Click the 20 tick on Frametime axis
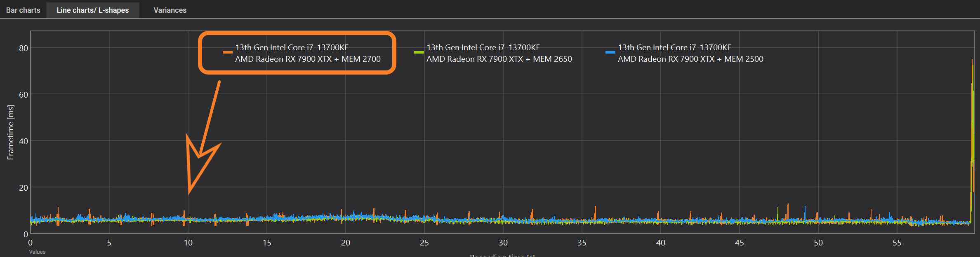 coord(24,188)
